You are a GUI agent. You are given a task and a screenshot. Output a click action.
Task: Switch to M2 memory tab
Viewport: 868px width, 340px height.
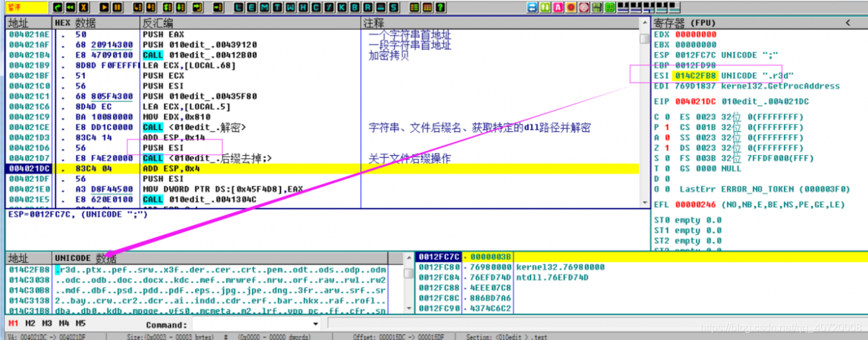click(30, 323)
